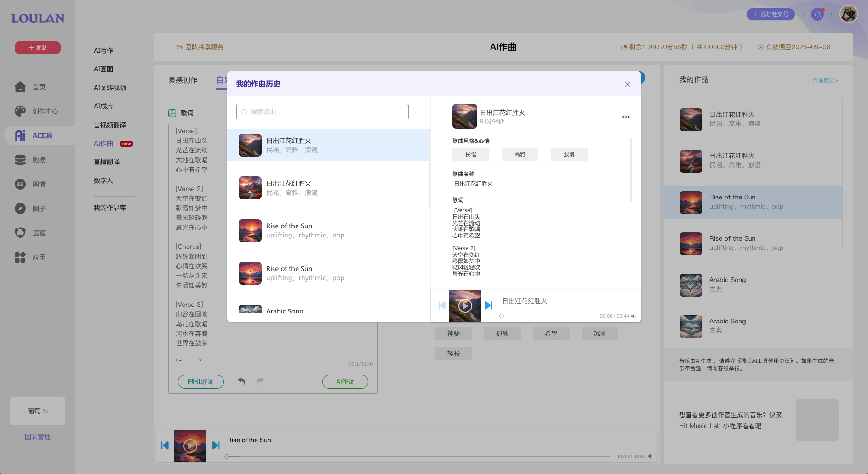Switch to the 灵感创作 tab
Image resolution: width=868 pixels, height=474 pixels.
tap(183, 79)
